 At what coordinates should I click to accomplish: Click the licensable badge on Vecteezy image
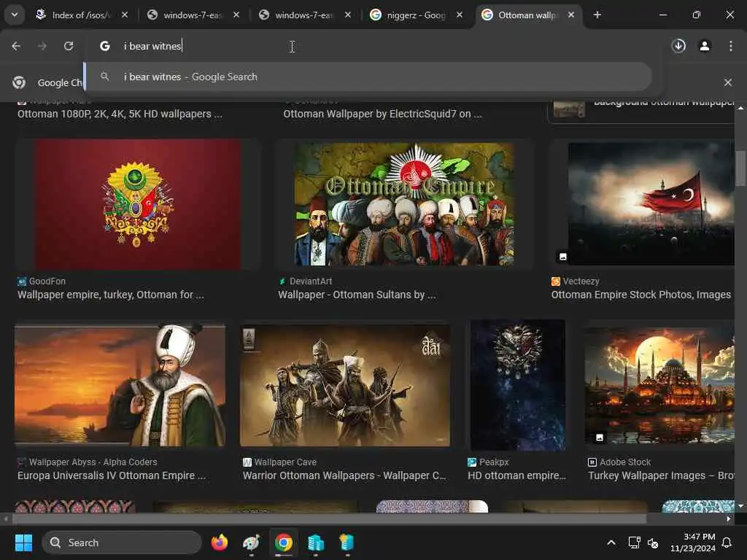pyautogui.click(x=562, y=257)
